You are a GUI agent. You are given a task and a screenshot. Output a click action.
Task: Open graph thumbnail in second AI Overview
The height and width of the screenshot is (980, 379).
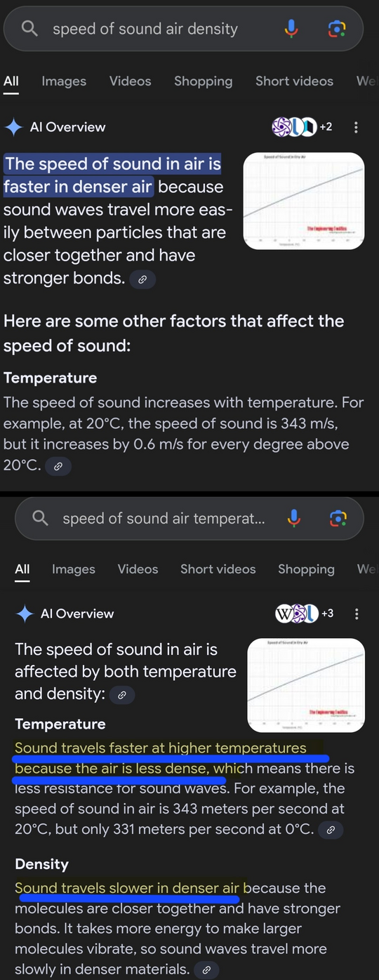pos(306,684)
